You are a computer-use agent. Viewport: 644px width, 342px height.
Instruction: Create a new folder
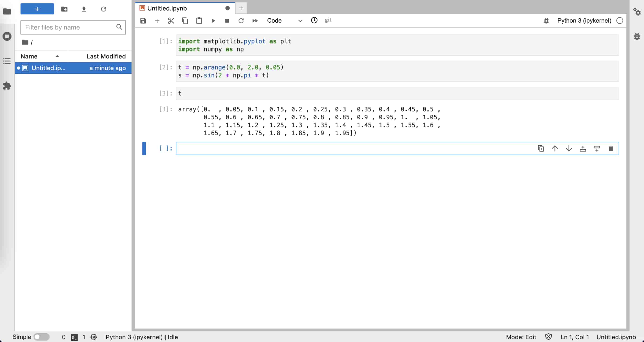pyautogui.click(x=64, y=9)
